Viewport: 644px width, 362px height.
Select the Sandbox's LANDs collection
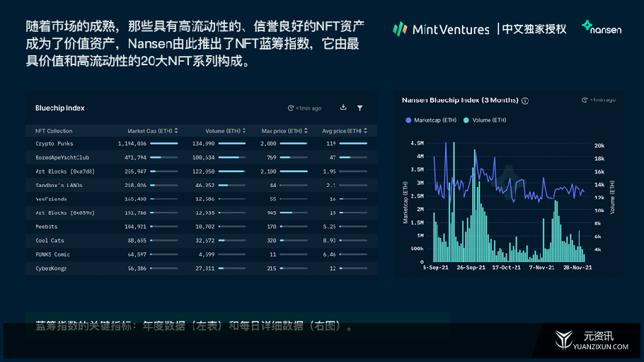59,186
